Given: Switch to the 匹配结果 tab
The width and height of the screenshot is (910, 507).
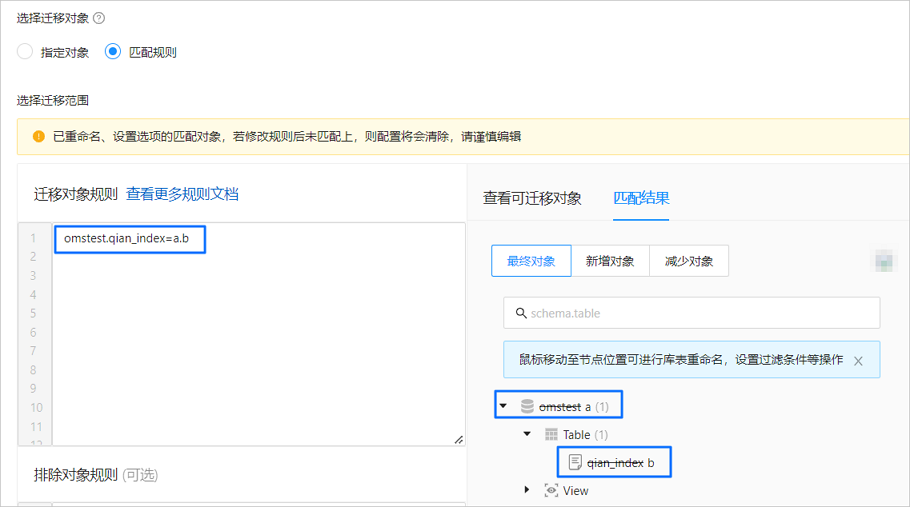Looking at the screenshot, I should coord(641,198).
